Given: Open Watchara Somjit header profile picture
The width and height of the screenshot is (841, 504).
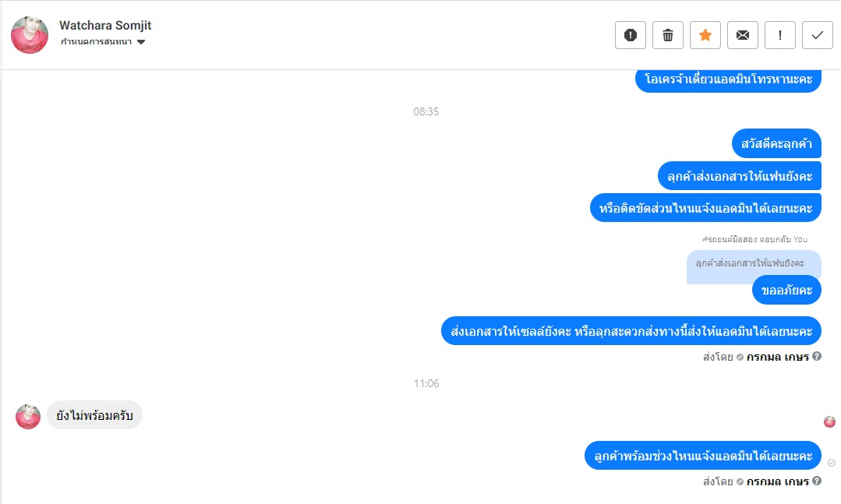Looking at the screenshot, I should pyautogui.click(x=30, y=35).
